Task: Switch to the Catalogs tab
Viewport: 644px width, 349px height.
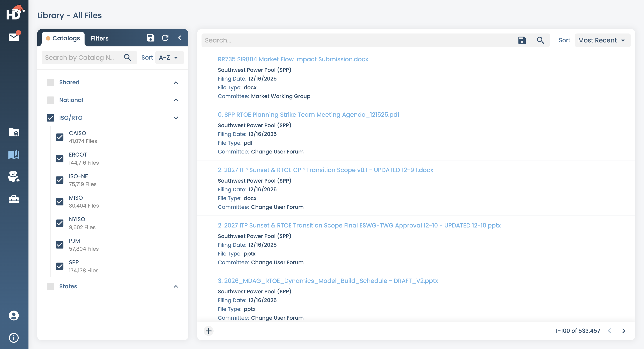Action: [x=63, y=38]
